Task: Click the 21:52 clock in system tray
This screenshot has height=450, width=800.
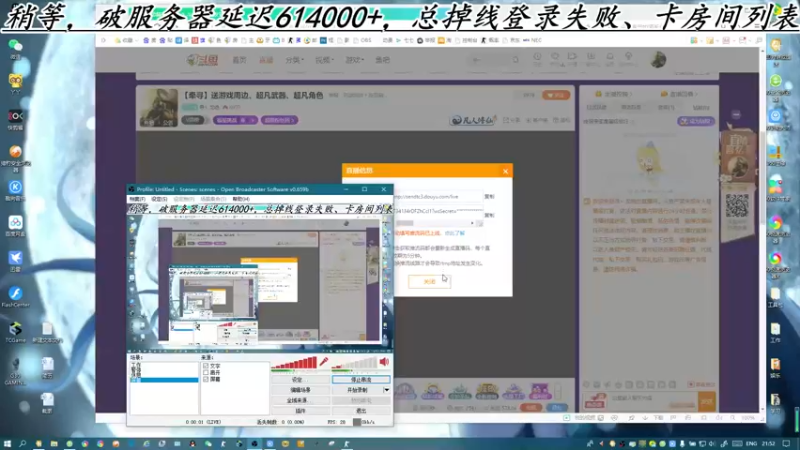Action: point(768,444)
